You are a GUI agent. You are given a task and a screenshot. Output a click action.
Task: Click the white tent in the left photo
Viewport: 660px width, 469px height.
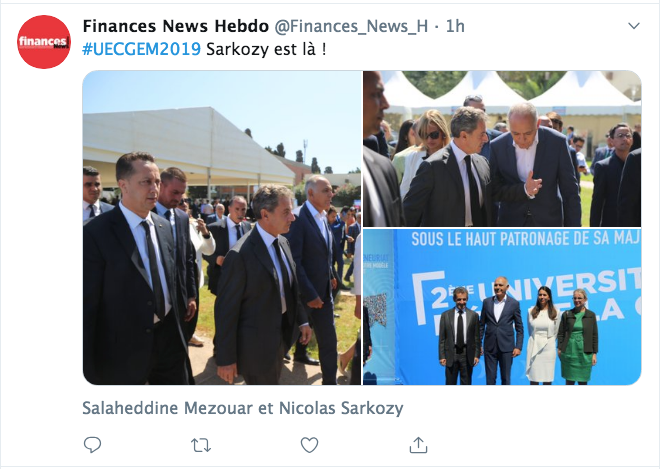(x=189, y=142)
